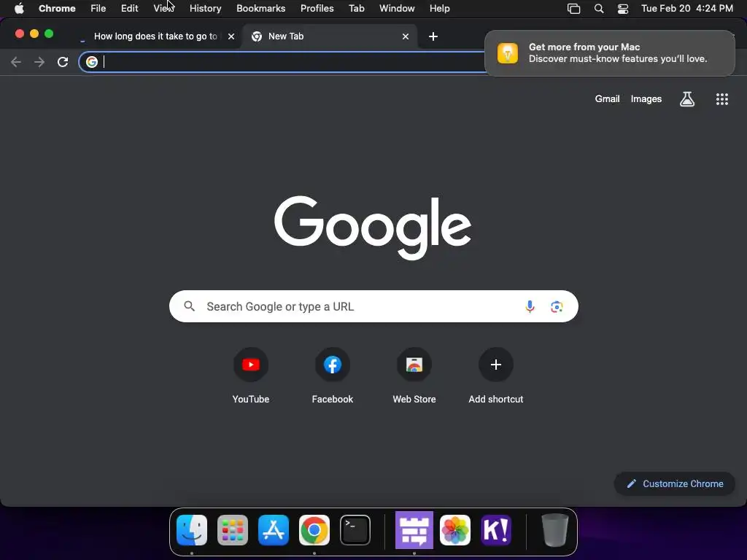Open Control Center in menu bar
This screenshot has width=747, height=560.
click(x=623, y=9)
